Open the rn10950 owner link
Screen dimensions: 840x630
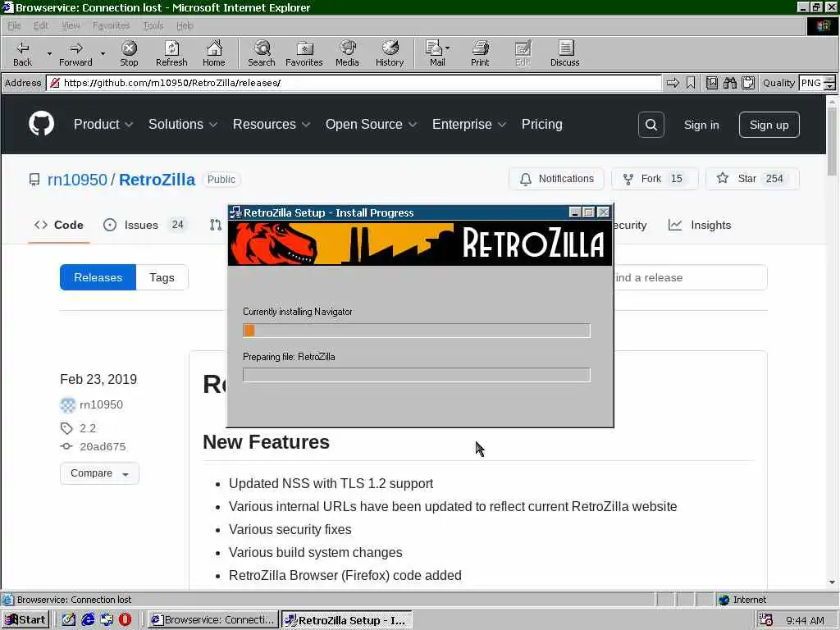[77, 180]
